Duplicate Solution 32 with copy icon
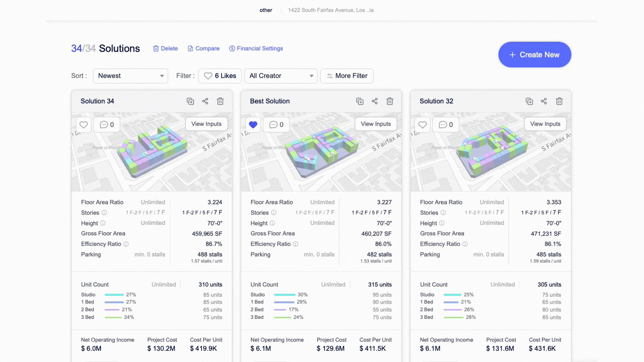This screenshot has width=644, height=362. (x=529, y=101)
